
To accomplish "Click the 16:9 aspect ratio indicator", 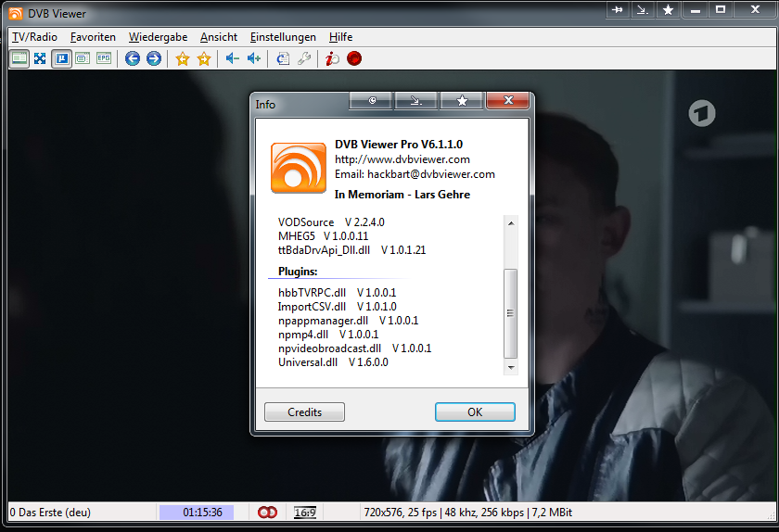I will (x=305, y=513).
